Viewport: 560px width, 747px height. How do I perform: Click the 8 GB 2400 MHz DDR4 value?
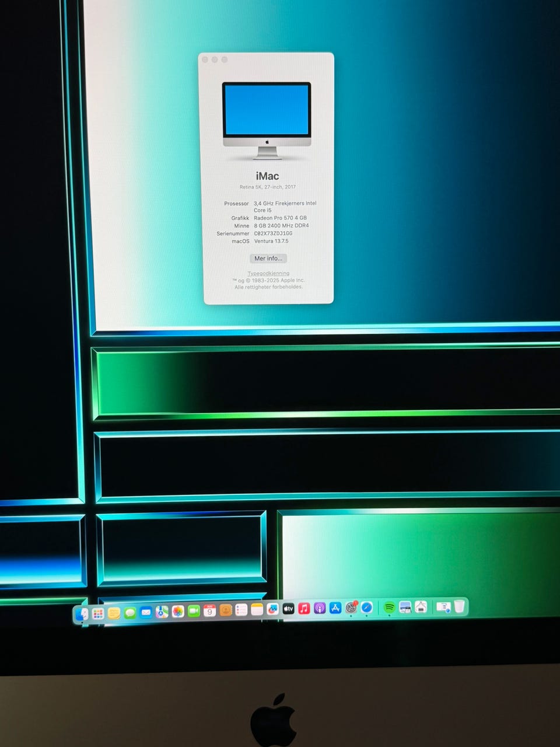click(x=281, y=225)
